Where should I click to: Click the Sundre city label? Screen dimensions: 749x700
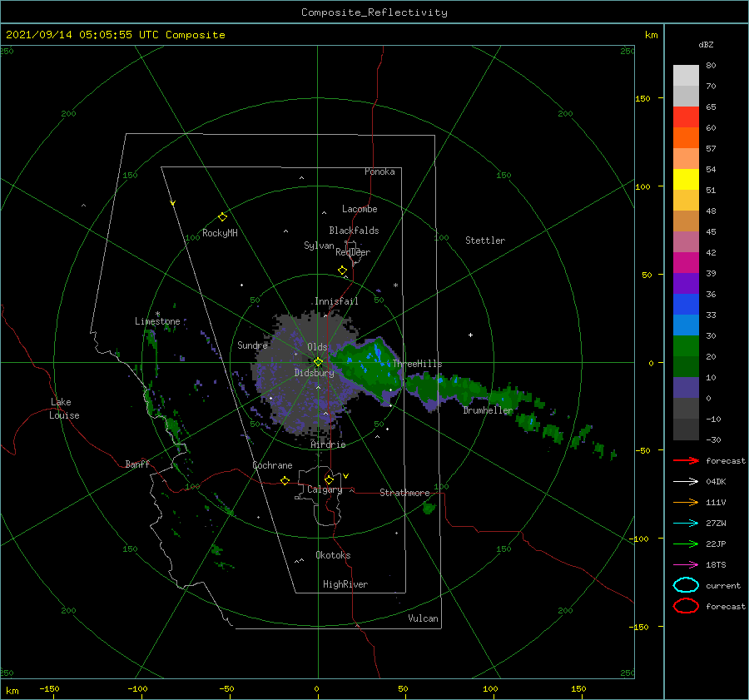[x=252, y=345]
